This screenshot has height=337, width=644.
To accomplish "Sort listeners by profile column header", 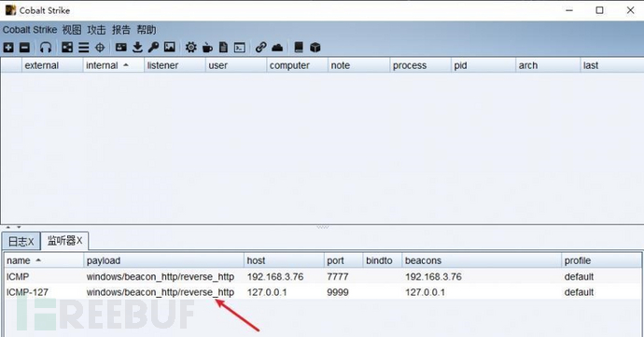I will [x=601, y=260].
